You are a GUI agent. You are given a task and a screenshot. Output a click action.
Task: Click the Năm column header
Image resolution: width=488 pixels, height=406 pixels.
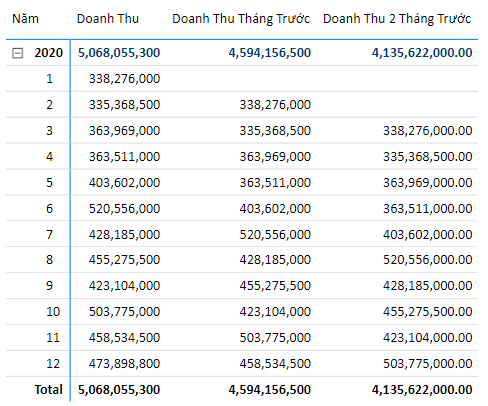[x=25, y=19]
